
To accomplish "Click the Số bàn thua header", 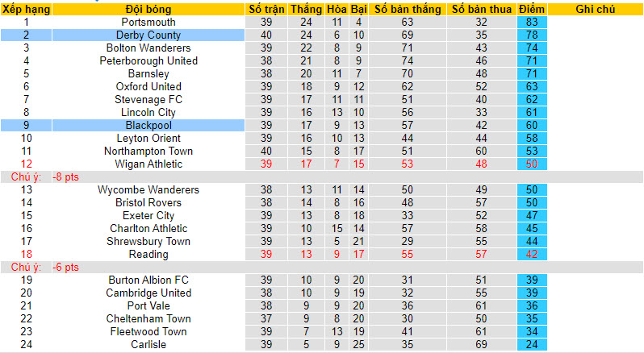I will tap(481, 9).
